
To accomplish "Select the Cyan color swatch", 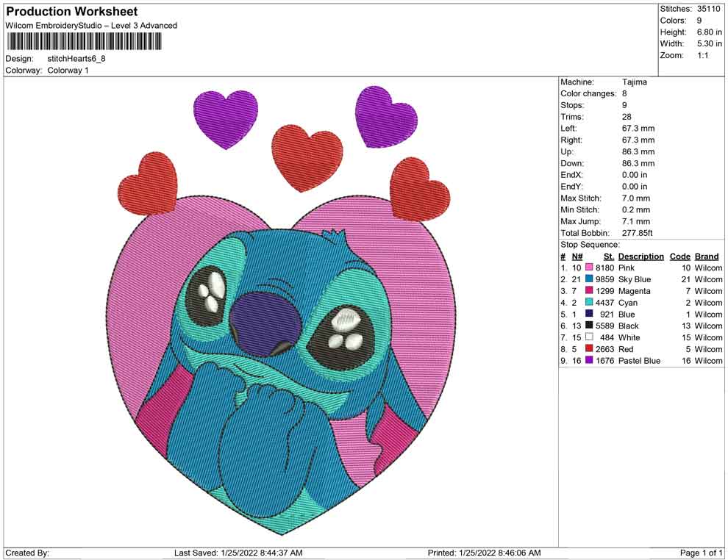I will click(589, 302).
